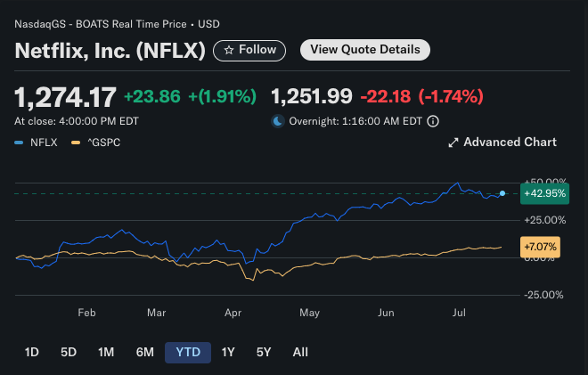The height and width of the screenshot is (375, 588).
Task: Click the overnight price 1,251.99
Action: pos(312,96)
